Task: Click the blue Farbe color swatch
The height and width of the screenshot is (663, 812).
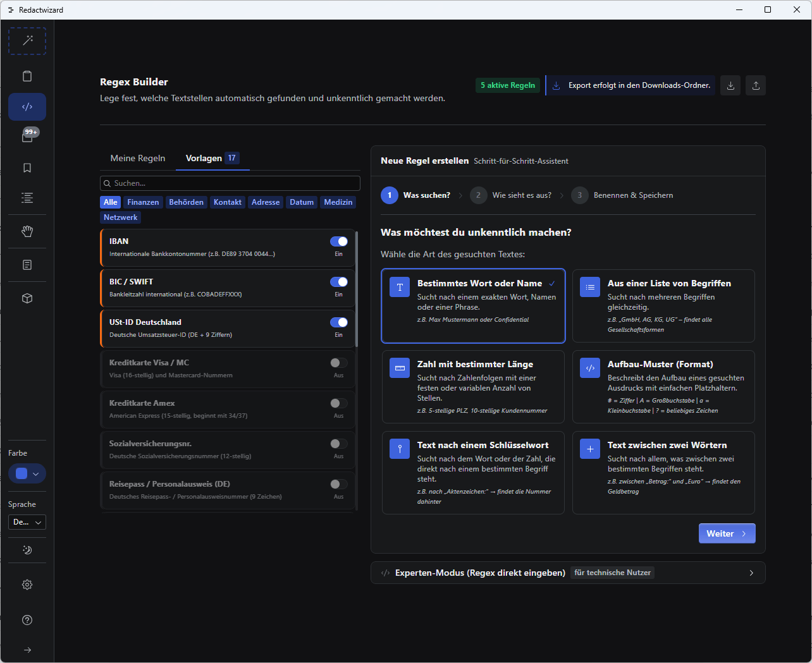Action: click(22, 474)
